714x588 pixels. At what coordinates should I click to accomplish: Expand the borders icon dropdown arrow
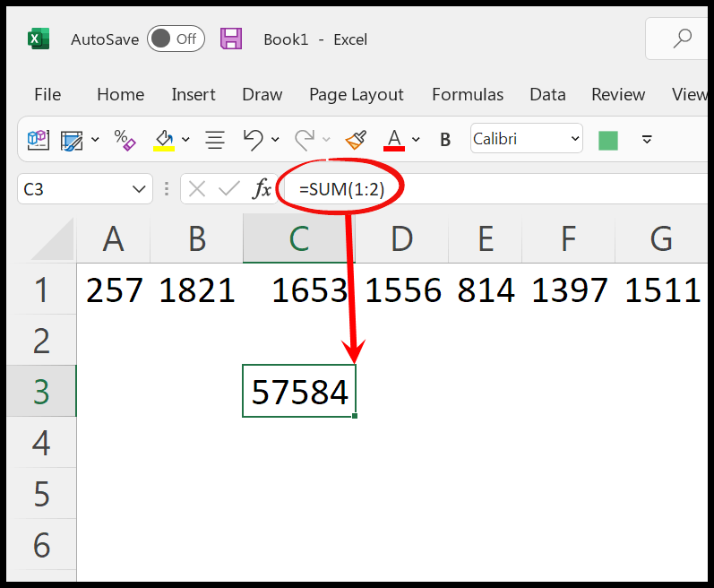95,139
